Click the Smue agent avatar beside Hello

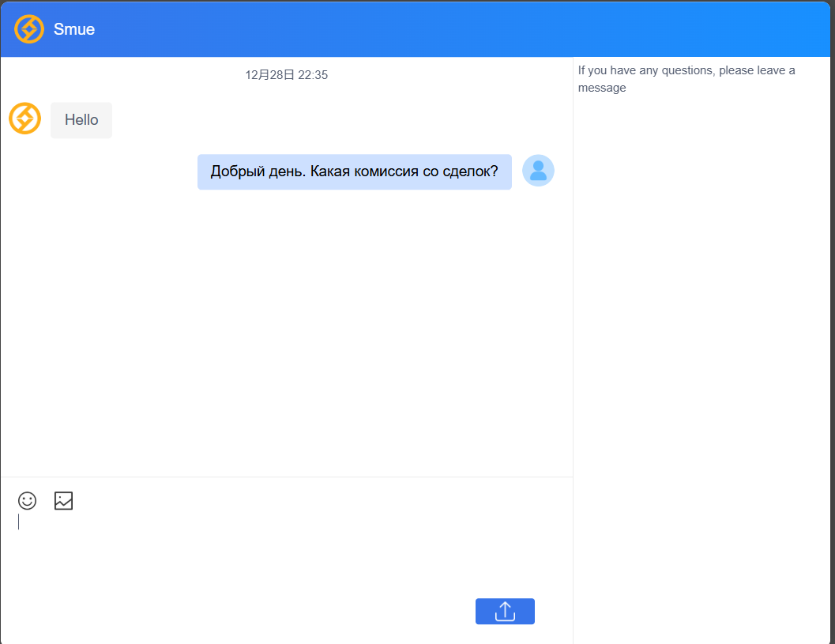(24, 119)
